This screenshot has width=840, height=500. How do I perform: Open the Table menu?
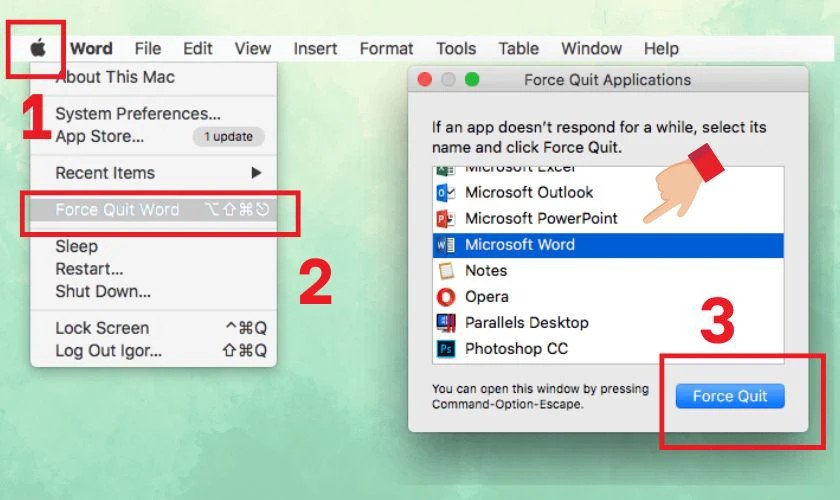[518, 48]
